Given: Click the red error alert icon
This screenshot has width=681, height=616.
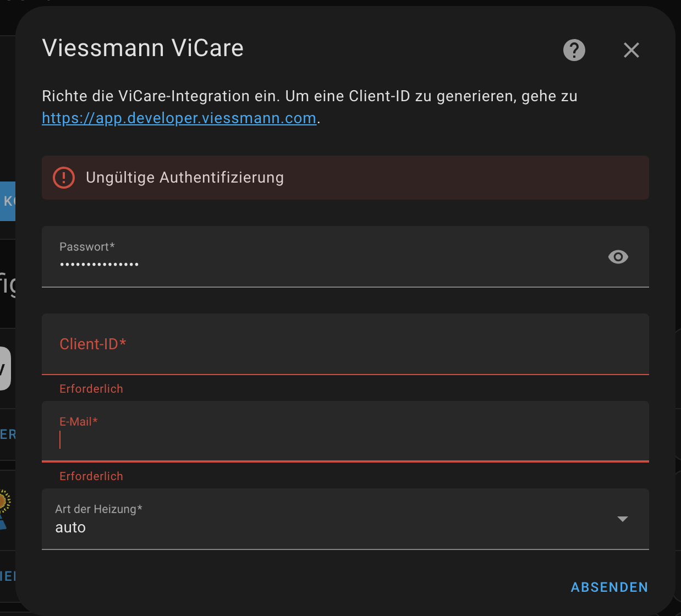Looking at the screenshot, I should (x=64, y=178).
